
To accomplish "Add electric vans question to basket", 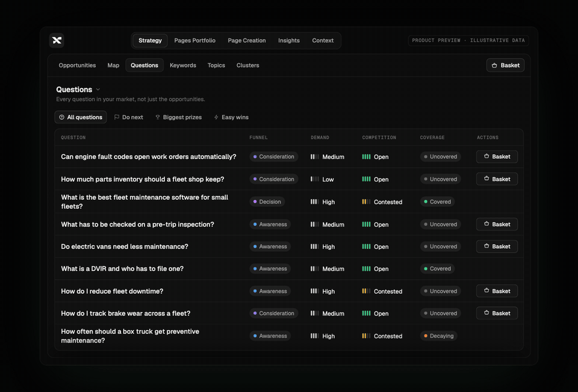I will pos(497,246).
